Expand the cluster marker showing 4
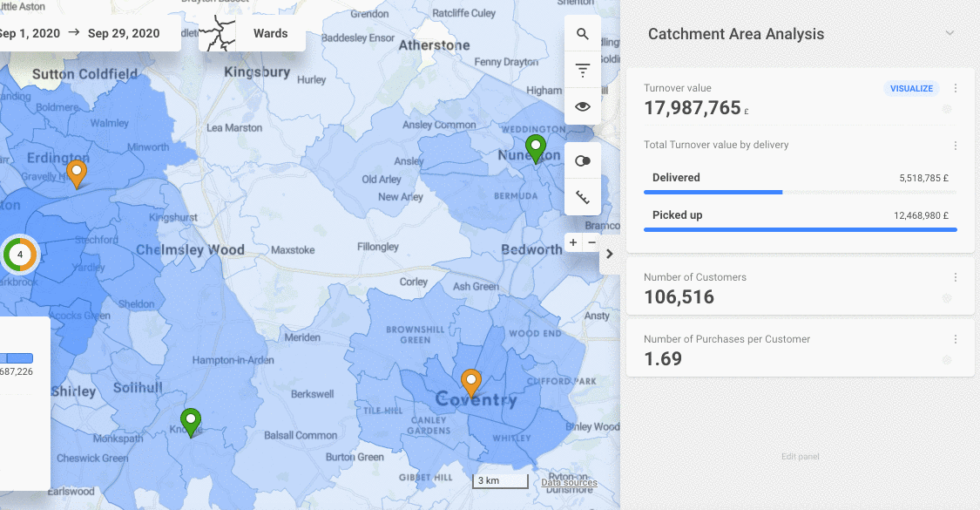 pos(20,254)
